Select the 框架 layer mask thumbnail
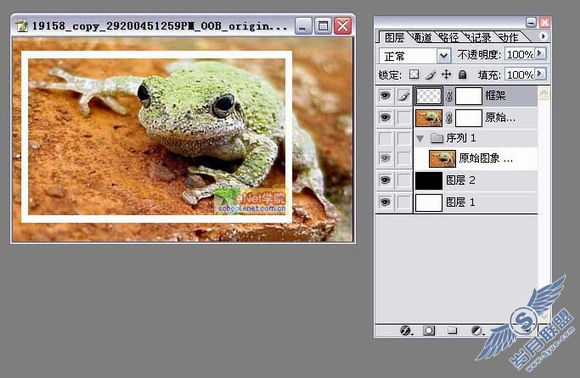The image size is (580, 378). 469,96
